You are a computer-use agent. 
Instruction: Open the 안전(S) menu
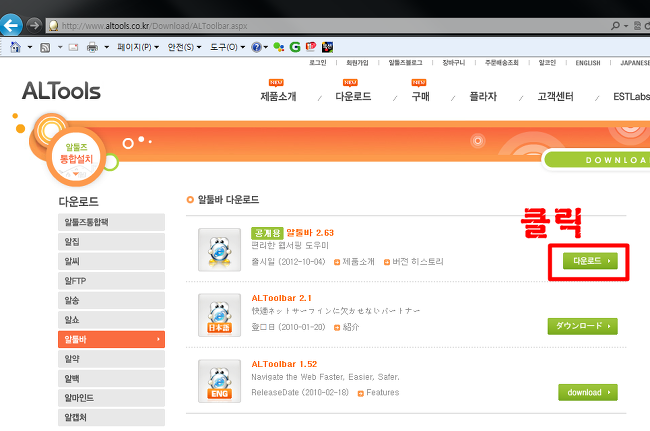(184, 47)
